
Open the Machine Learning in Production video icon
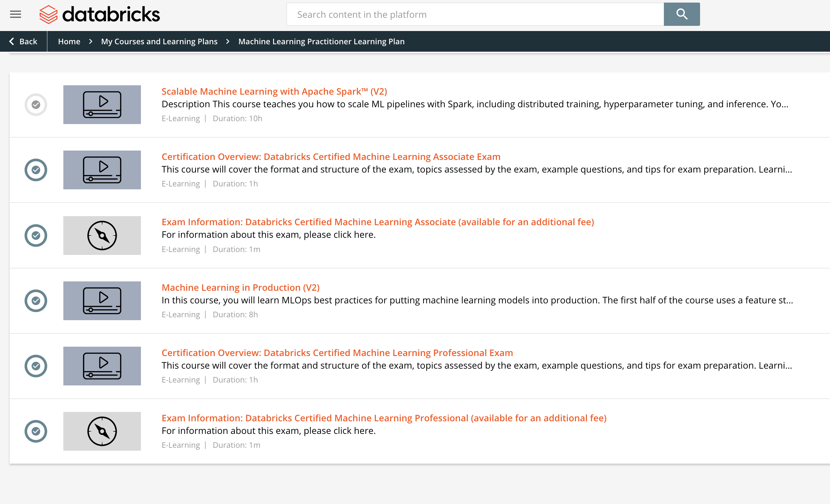pos(102,300)
